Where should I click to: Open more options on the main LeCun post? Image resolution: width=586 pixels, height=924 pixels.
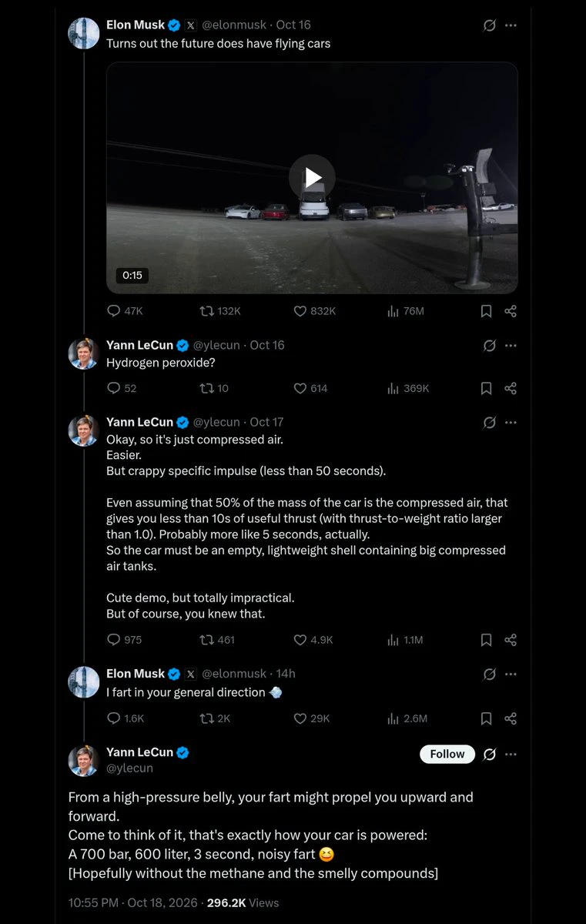coord(511,754)
